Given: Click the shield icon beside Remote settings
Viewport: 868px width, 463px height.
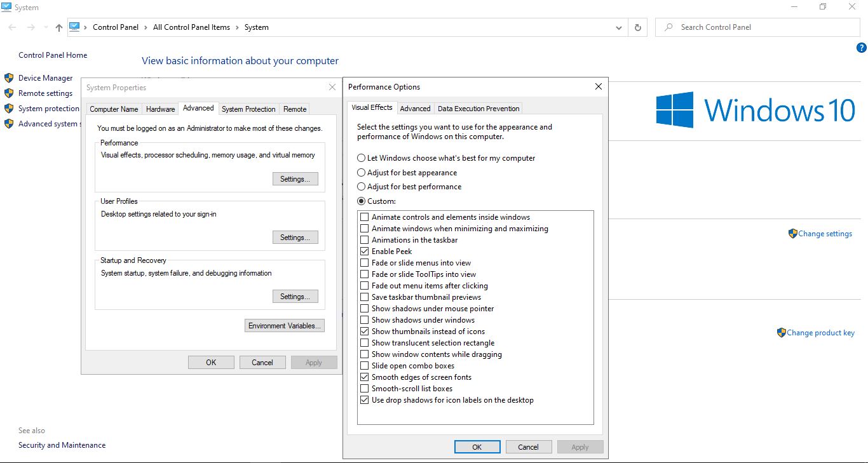Looking at the screenshot, I should [x=9, y=93].
